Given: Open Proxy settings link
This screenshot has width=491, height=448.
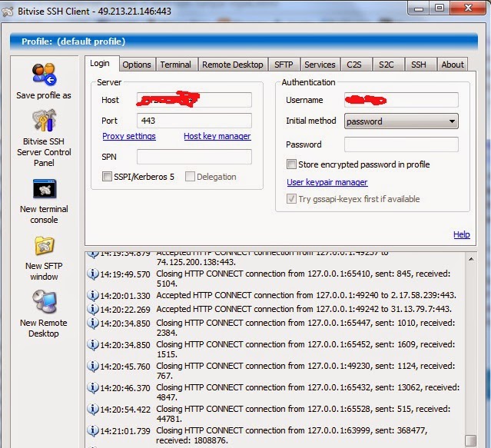Looking at the screenshot, I should tap(129, 136).
